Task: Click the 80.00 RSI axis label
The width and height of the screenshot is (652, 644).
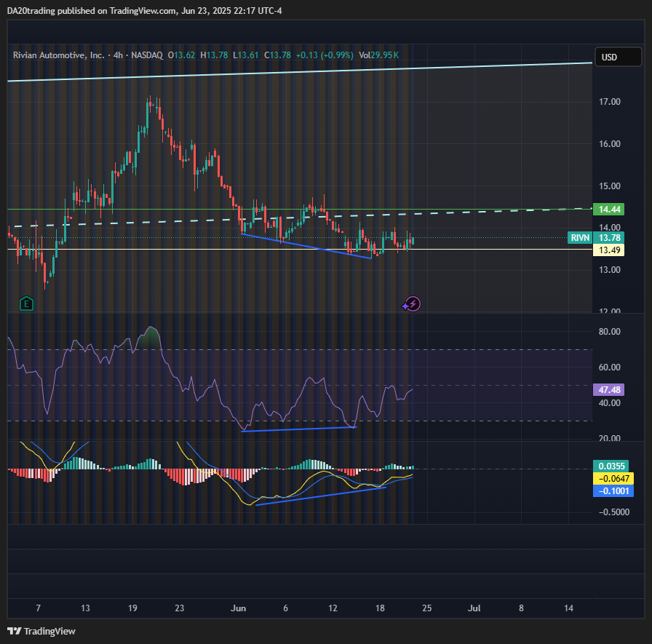Action: coord(609,332)
